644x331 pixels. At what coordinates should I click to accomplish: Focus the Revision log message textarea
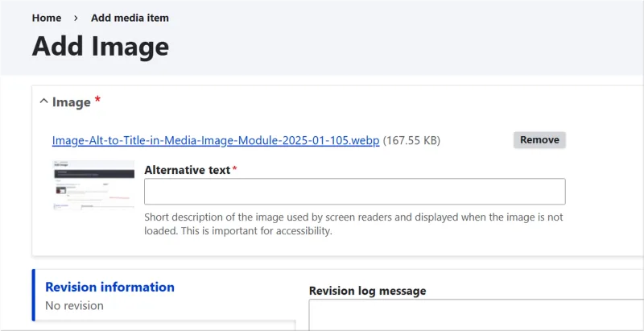tap(476, 315)
